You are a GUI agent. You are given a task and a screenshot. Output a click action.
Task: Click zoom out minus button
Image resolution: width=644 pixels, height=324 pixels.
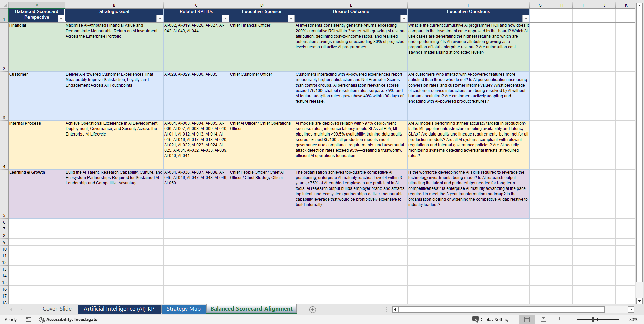(x=573, y=319)
